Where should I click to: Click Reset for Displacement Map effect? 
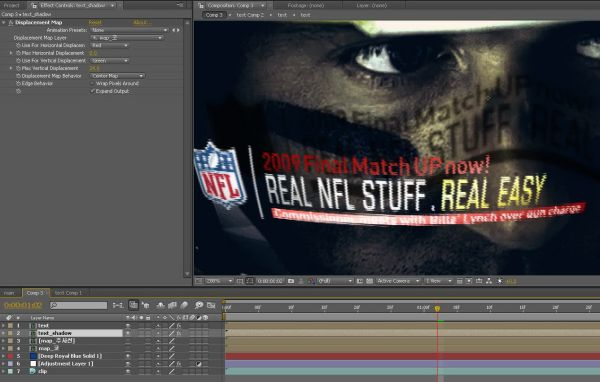95,23
